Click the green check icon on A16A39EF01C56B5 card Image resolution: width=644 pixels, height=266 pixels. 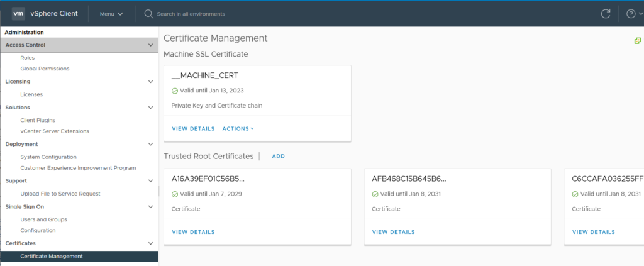click(x=175, y=194)
